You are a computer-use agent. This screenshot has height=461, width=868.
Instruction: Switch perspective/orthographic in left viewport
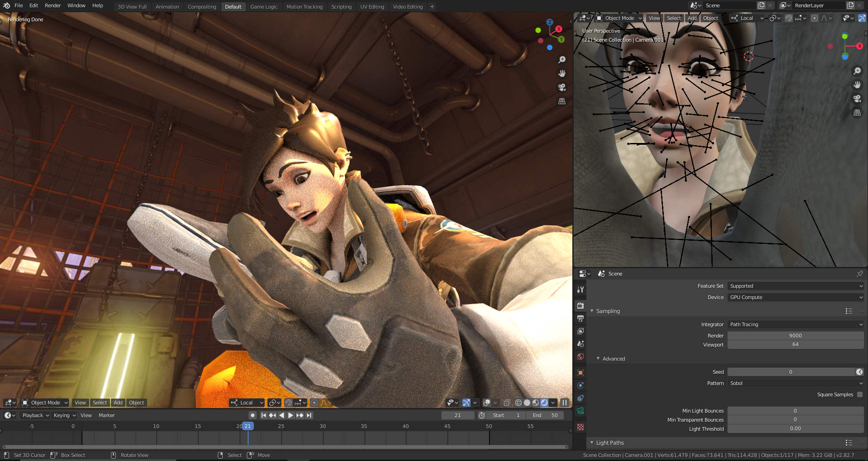[562, 101]
